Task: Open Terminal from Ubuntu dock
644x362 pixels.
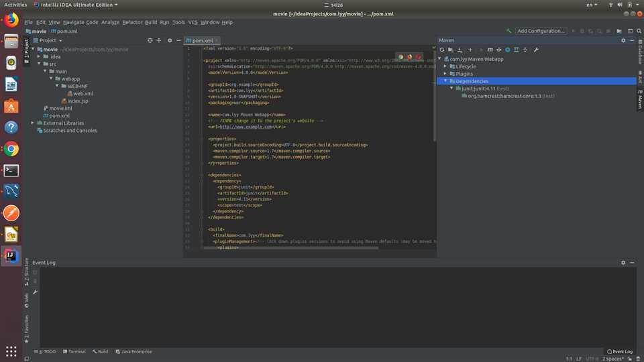Action: [x=11, y=170]
